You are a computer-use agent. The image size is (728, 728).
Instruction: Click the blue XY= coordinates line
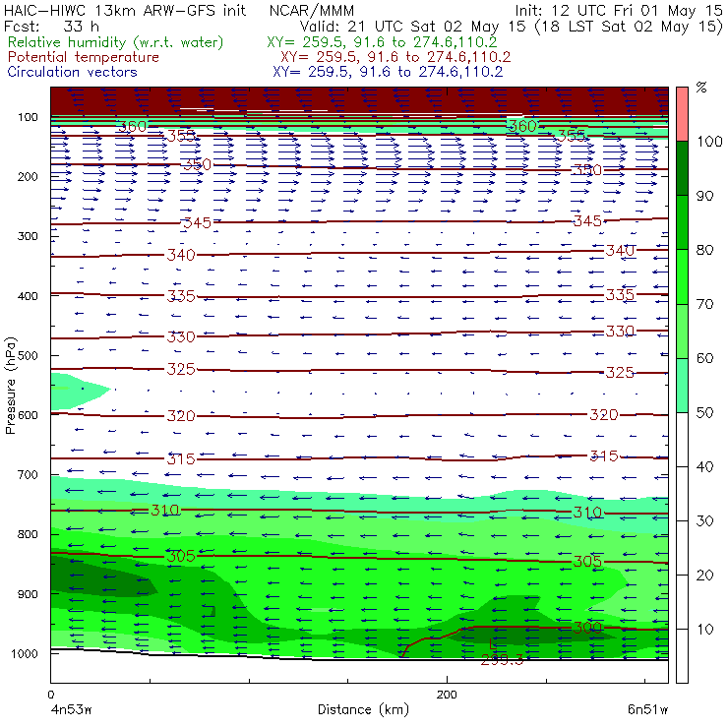pos(388,72)
